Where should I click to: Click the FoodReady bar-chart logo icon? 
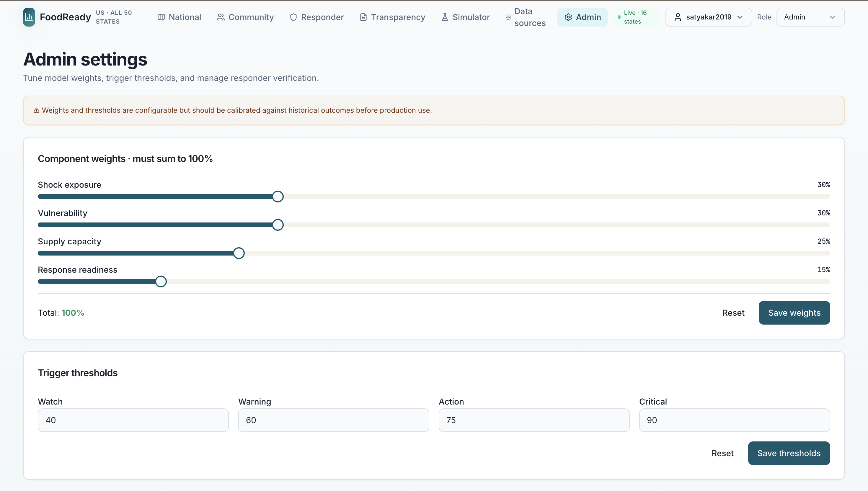pyautogui.click(x=29, y=17)
